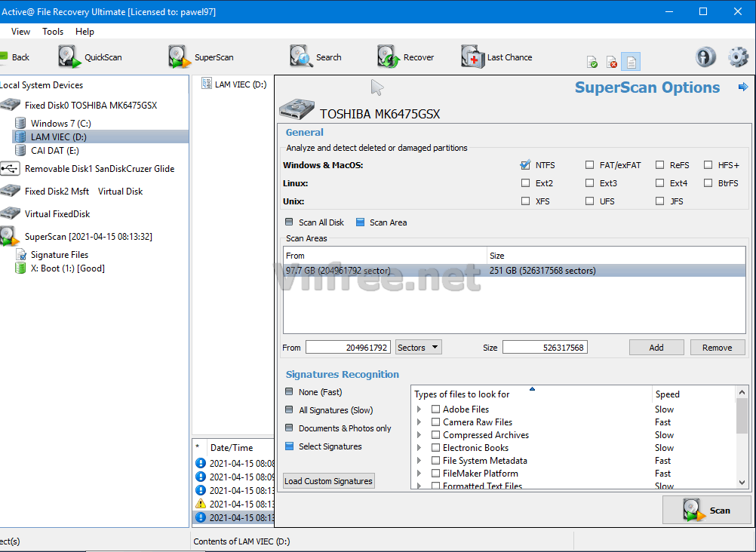The image size is (756, 552).
Task: Click the blue arrow beside SuperScan Options
Action: point(742,87)
